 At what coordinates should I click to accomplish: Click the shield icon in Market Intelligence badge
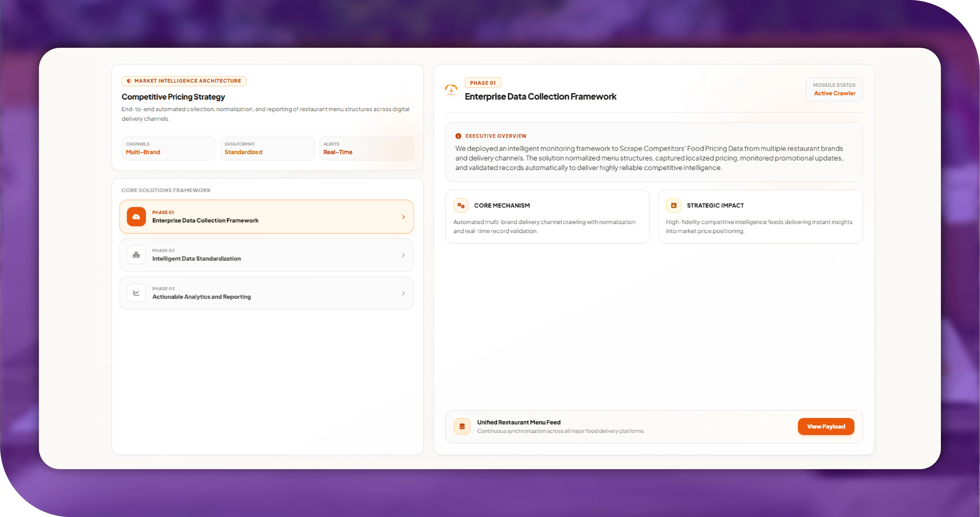click(129, 81)
